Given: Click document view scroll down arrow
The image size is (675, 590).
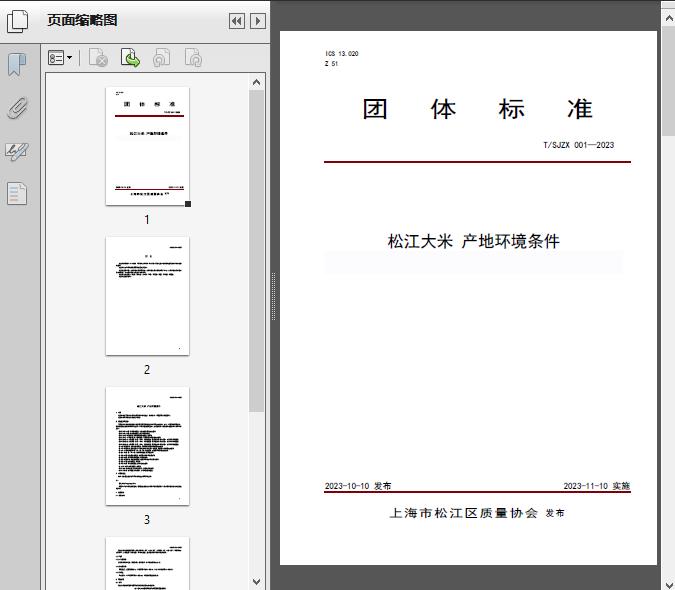Looking at the screenshot, I should 669,584.
